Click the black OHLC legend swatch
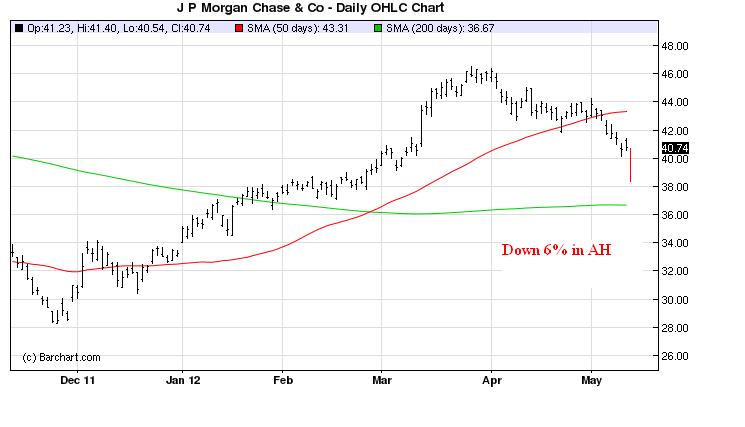This screenshot has width=745, height=427. coord(19,27)
